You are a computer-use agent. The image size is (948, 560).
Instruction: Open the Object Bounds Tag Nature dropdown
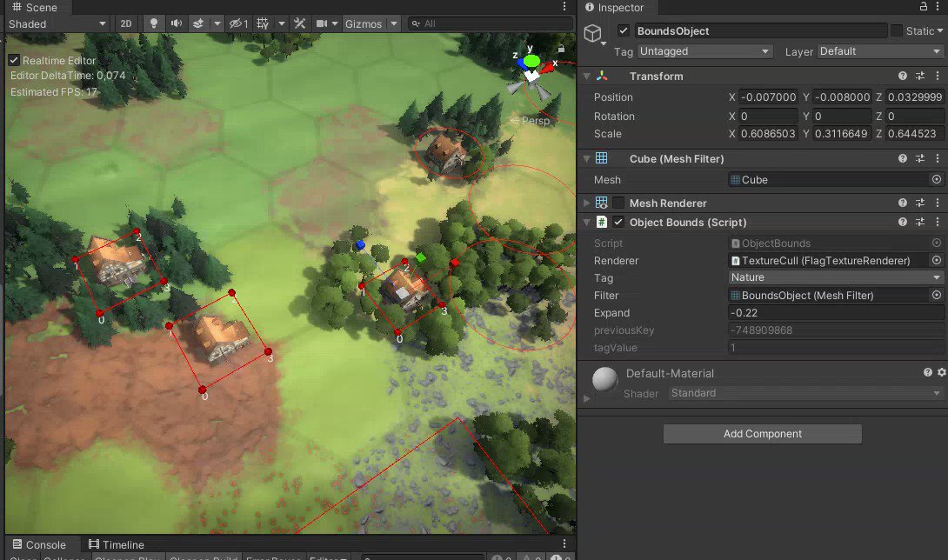point(837,277)
